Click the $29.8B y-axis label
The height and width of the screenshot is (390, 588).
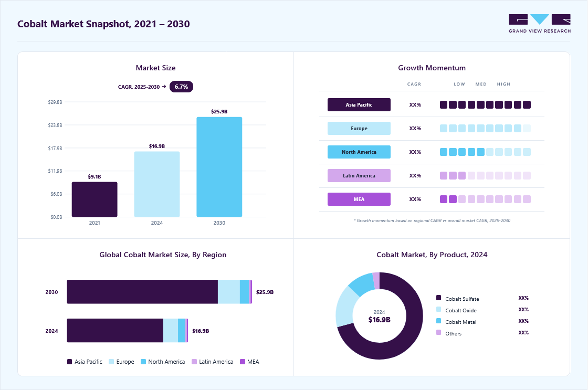(x=55, y=102)
